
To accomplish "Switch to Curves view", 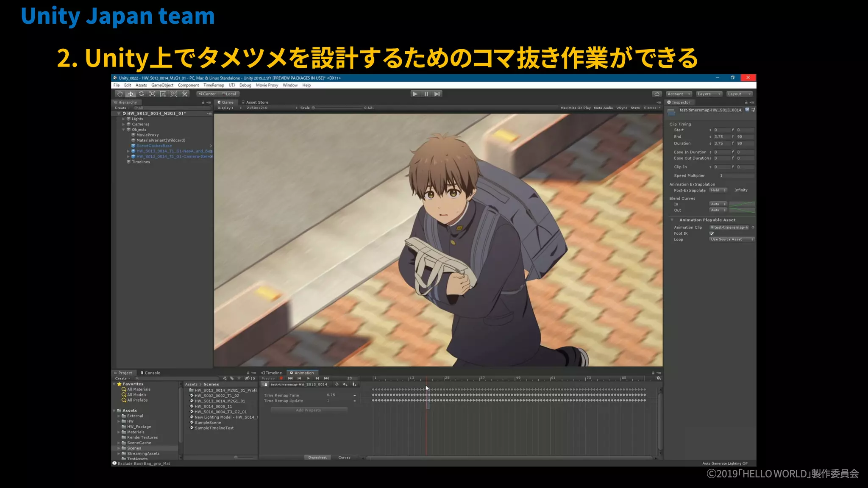I will point(345,457).
